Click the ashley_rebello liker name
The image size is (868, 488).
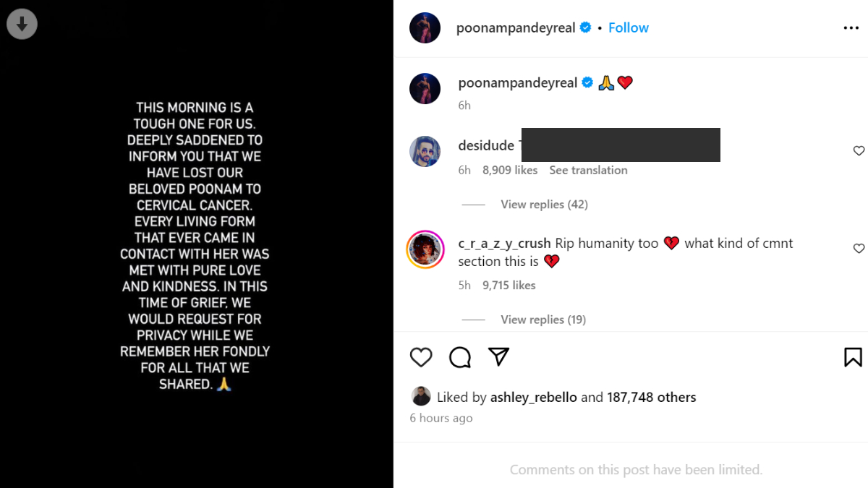click(533, 397)
